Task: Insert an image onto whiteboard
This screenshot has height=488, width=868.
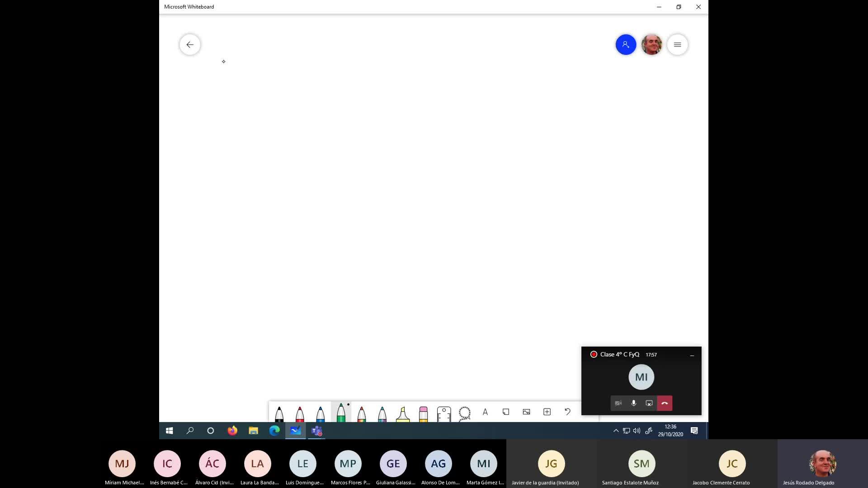Action: 526,412
